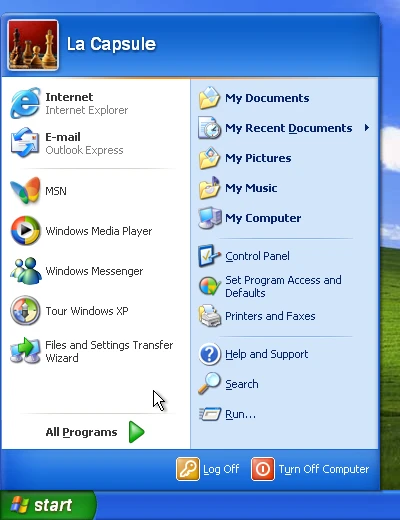
Task: Click the Printers and Faxes icon
Action: 209,316
